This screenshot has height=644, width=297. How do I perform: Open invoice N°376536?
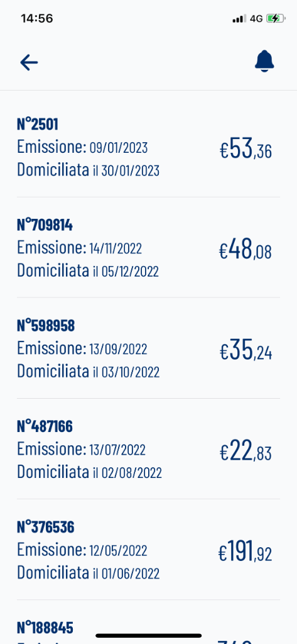[148, 550]
